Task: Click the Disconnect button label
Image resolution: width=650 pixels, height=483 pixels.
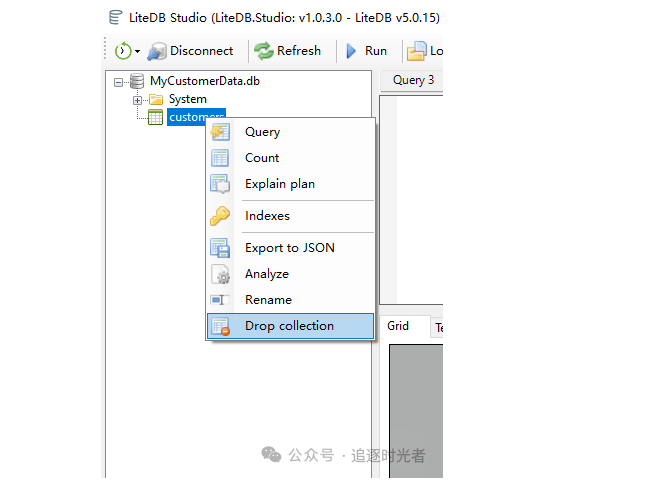Action: (201, 51)
